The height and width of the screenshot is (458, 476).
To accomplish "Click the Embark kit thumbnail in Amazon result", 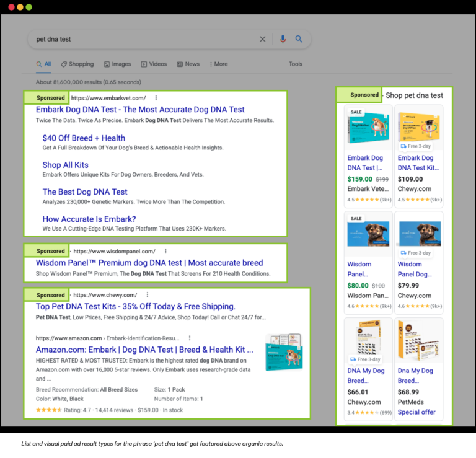I will 284,352.
